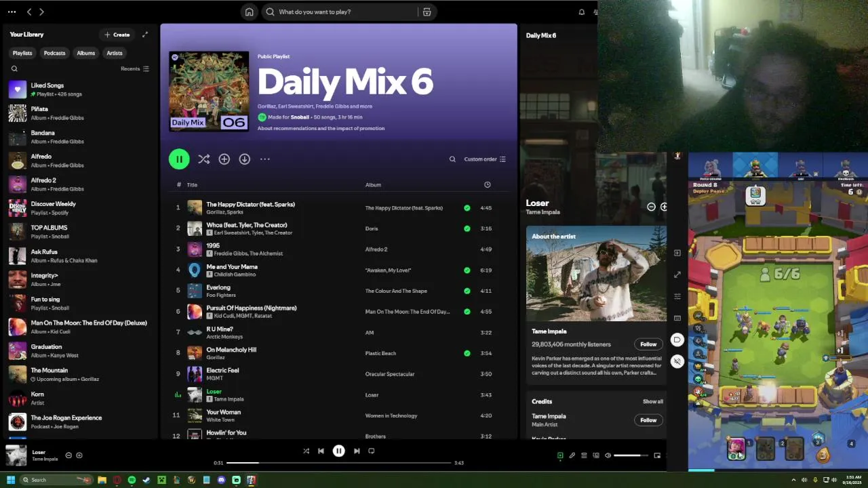868x488 pixels.
Task: Open Spotify from the Windows taskbar
Action: click(132, 480)
